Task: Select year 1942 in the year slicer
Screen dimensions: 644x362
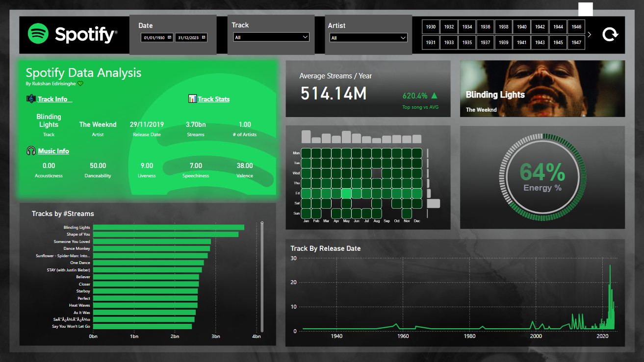Action: point(540,27)
